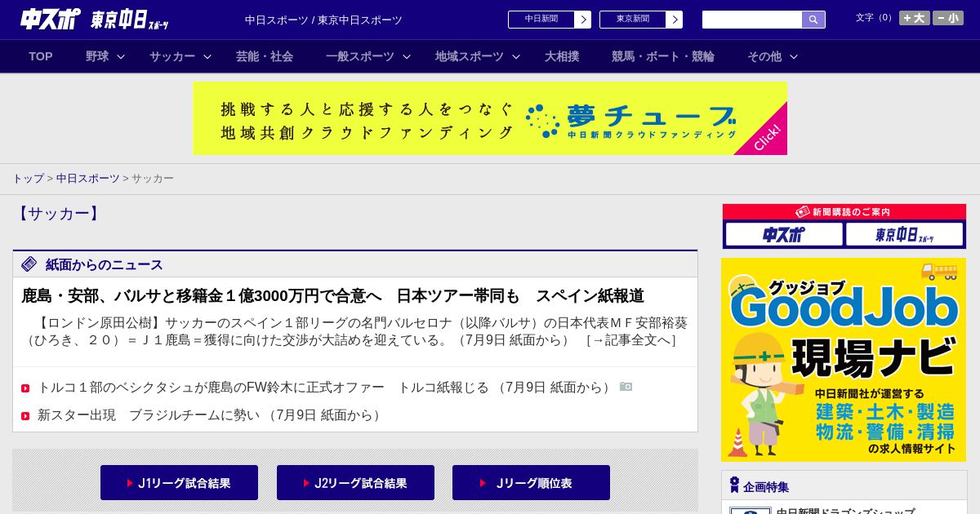Click the camera icon after the Beşiktaş headline
The width and height of the screenshot is (980, 514).
coord(626,387)
